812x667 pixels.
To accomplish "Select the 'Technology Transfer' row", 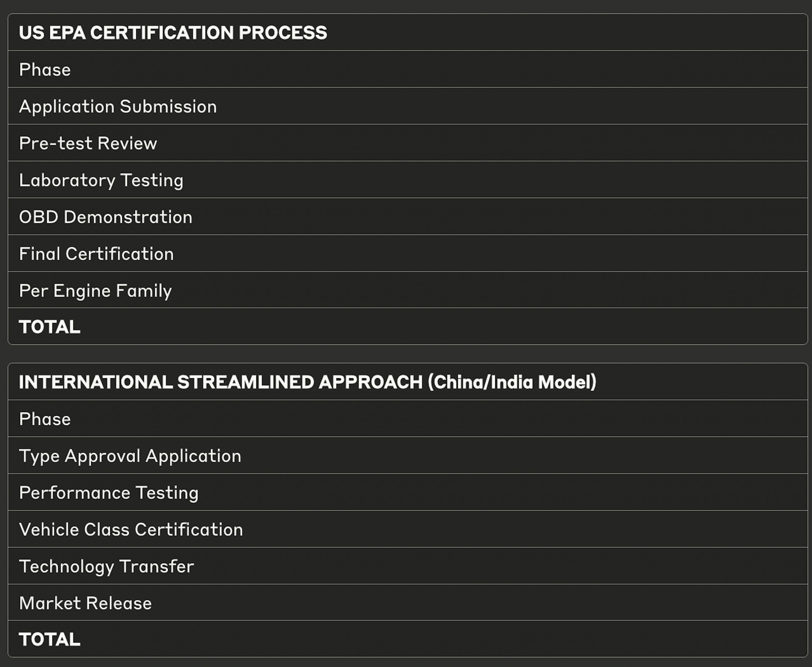I will 407,566.
